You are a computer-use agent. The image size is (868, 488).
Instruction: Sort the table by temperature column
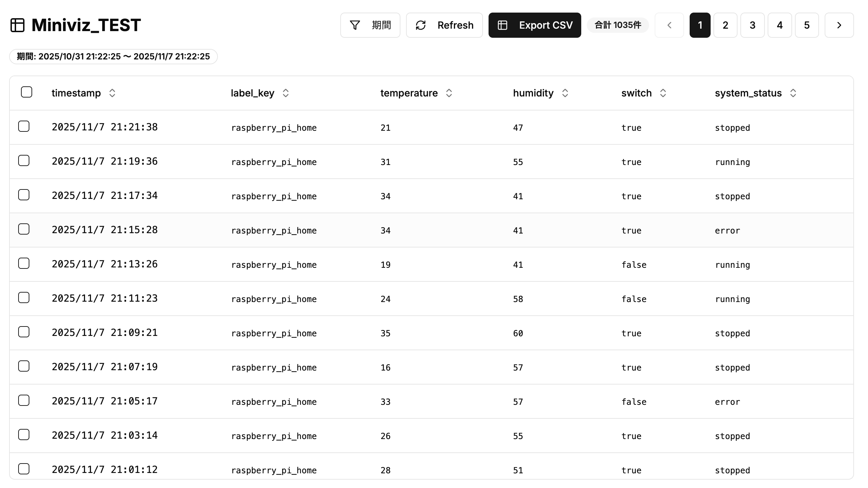point(449,93)
